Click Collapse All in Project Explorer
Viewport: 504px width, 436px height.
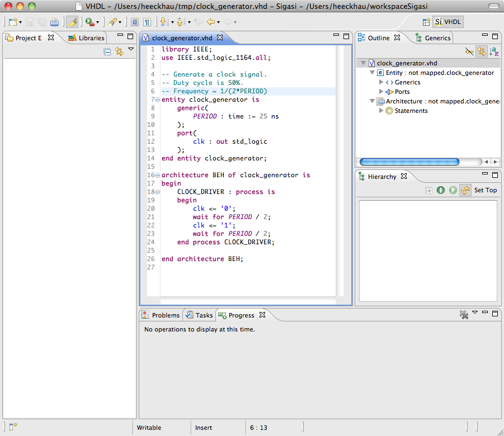107,52
